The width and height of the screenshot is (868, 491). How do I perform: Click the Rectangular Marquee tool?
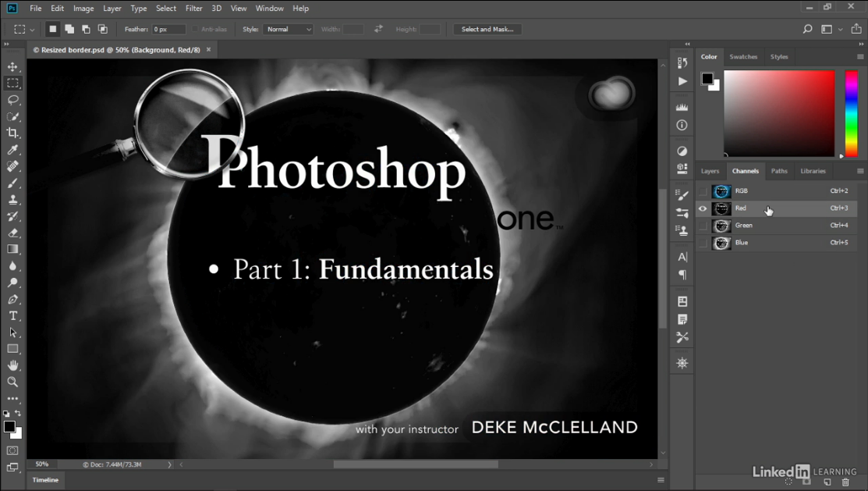(x=12, y=83)
